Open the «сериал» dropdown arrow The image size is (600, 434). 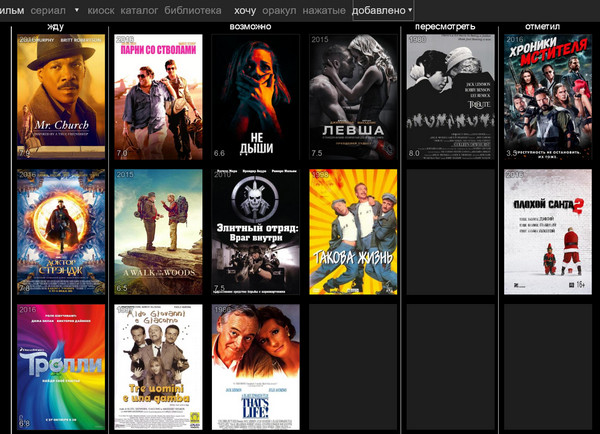77,9
